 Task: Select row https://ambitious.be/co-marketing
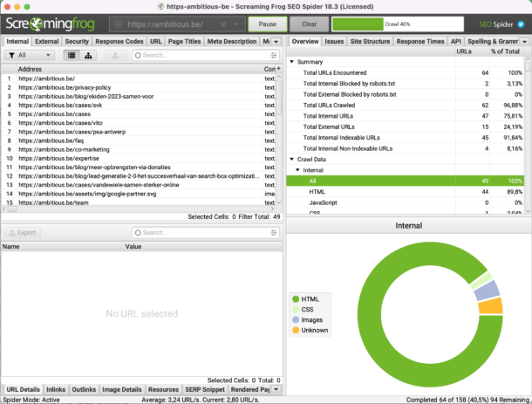pyautogui.click(x=140, y=149)
